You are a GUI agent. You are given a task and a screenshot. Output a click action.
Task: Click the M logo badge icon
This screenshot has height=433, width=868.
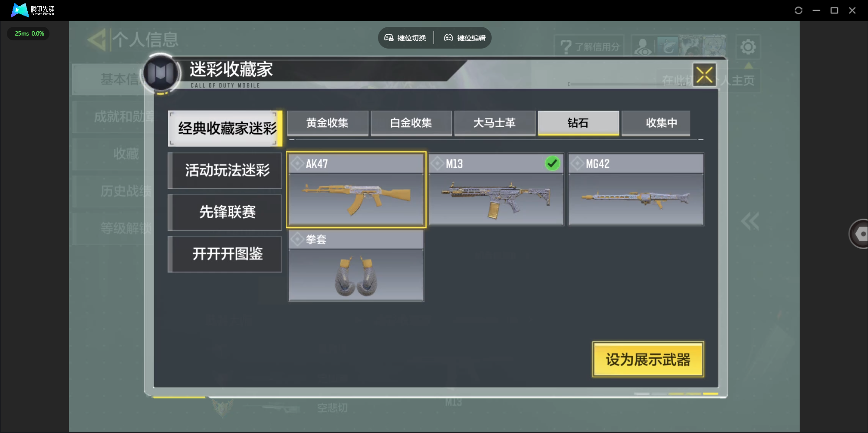coord(161,74)
